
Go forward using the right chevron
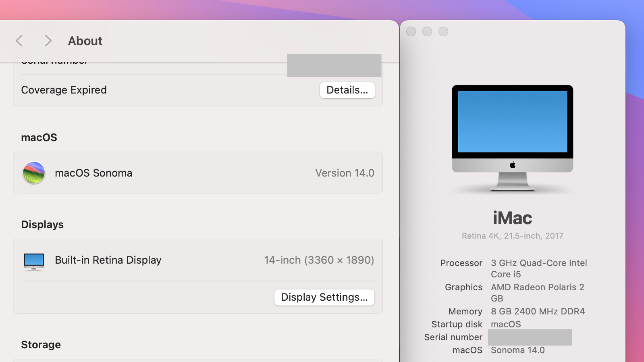click(48, 41)
